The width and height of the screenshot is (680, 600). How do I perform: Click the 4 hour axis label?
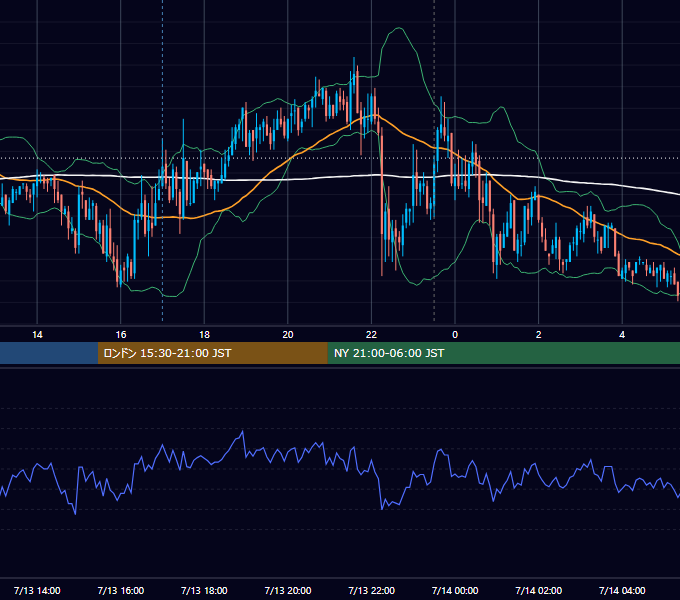(x=622, y=335)
